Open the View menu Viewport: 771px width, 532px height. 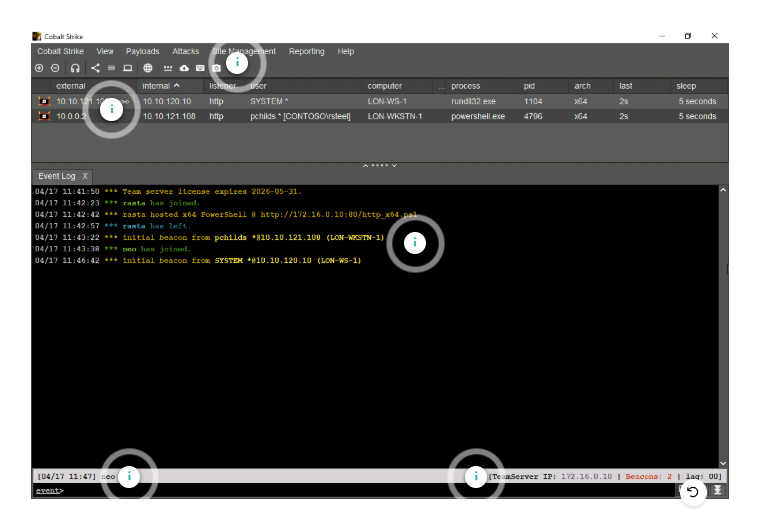105,52
